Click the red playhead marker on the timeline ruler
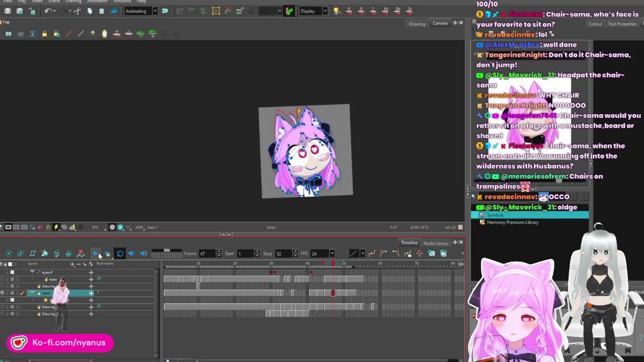 click(332, 263)
